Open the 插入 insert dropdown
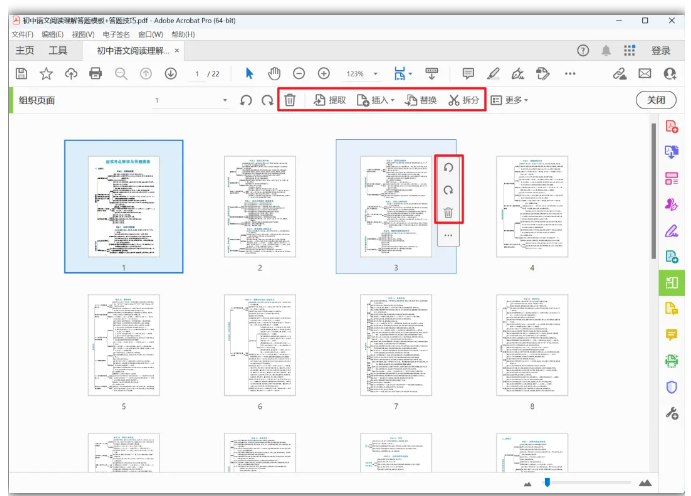Viewport: 691px width, 496px height. 375,100
